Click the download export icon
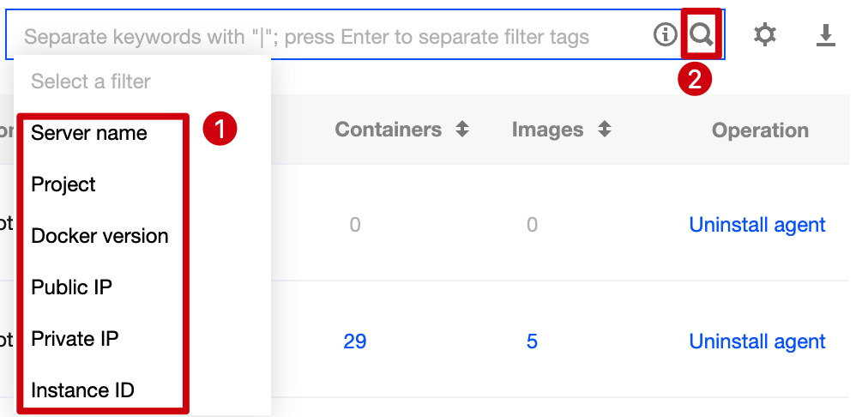Image resolution: width=868 pixels, height=417 pixels. (825, 35)
